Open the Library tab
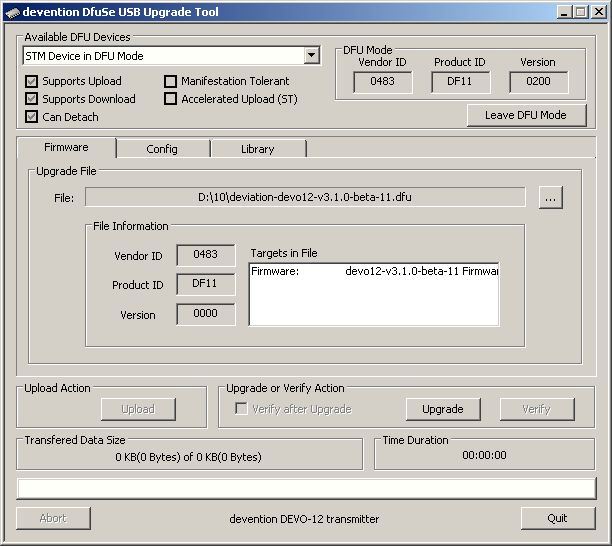This screenshot has height=546, width=612. pyautogui.click(x=258, y=149)
